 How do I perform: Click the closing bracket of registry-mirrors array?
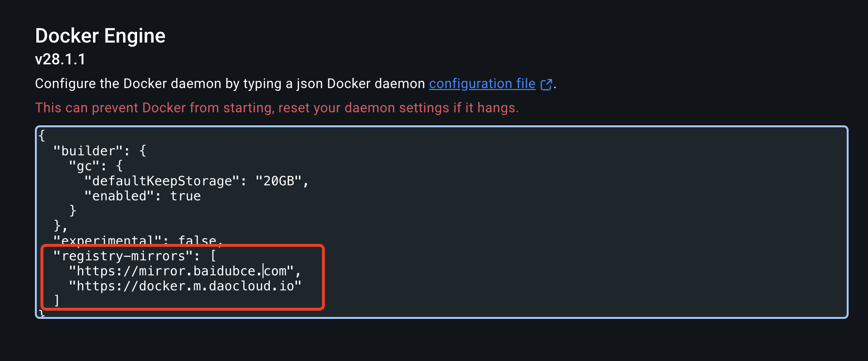57,301
